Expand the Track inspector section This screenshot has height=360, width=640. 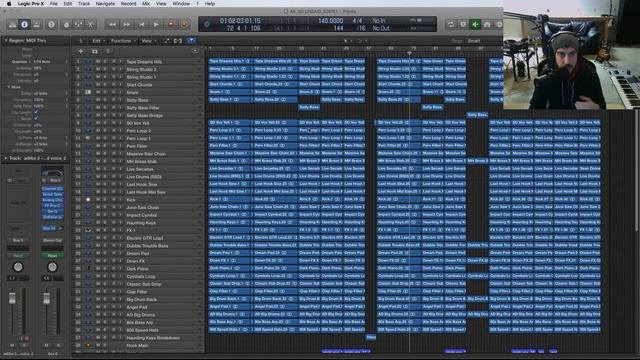[6, 158]
